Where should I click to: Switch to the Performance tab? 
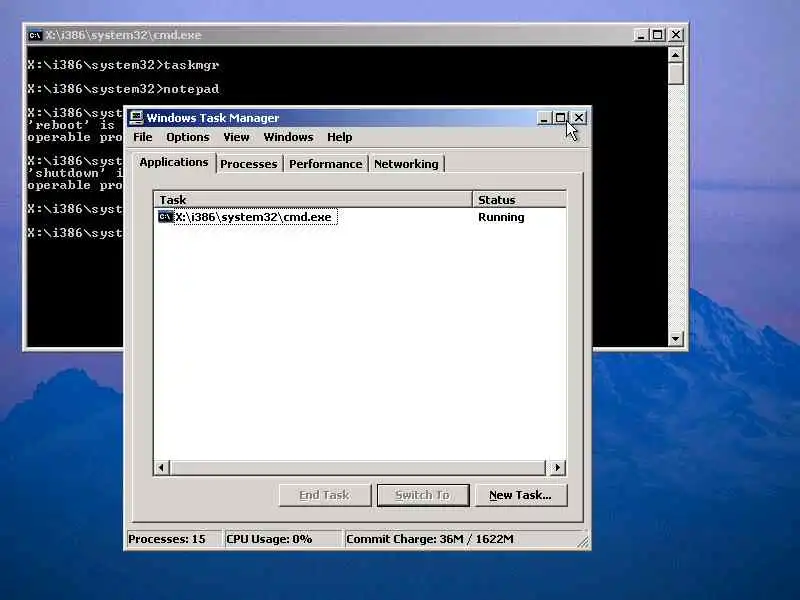[x=326, y=164]
